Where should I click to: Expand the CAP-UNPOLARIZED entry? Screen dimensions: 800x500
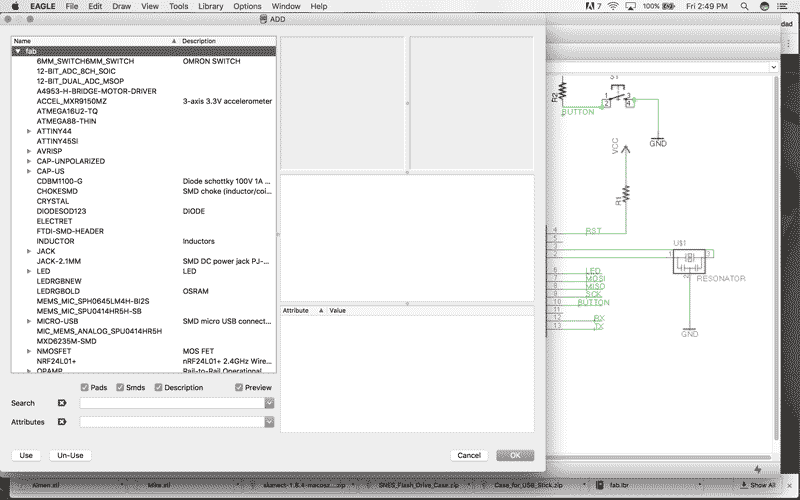point(29,161)
